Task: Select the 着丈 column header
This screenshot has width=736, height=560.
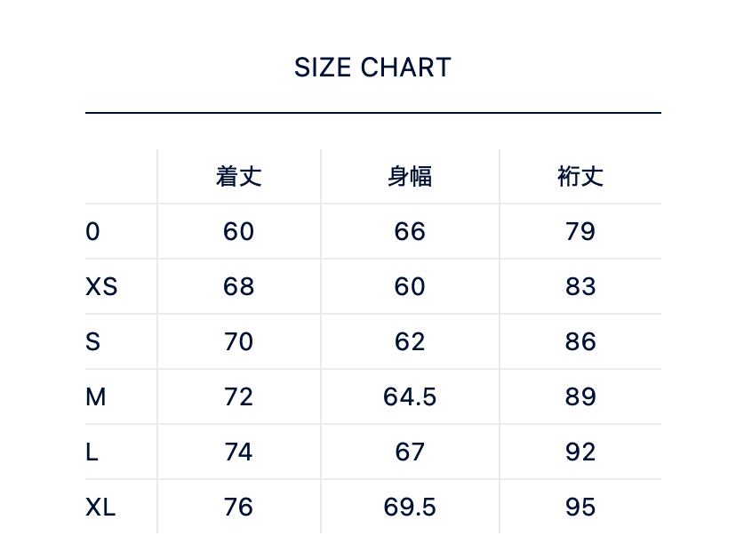Action: [x=238, y=176]
